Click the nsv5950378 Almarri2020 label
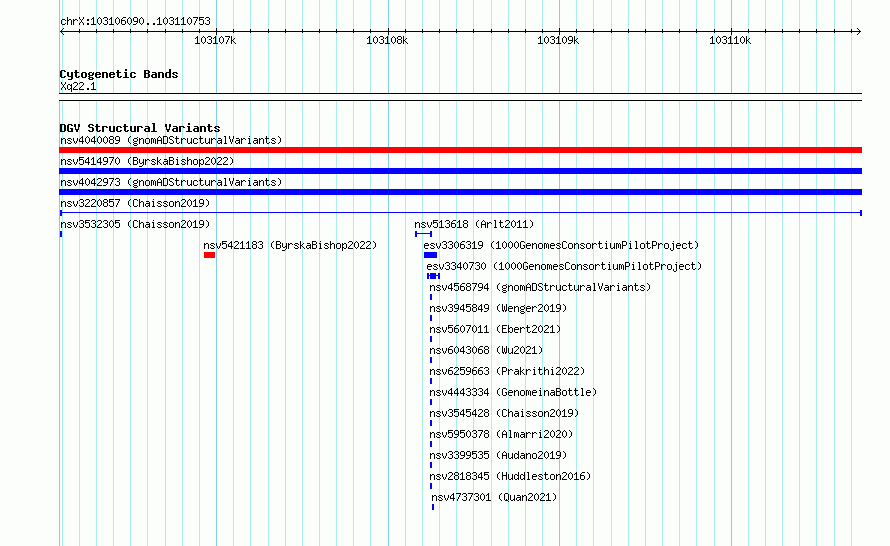Screen dimensions: 890x546 [501, 434]
